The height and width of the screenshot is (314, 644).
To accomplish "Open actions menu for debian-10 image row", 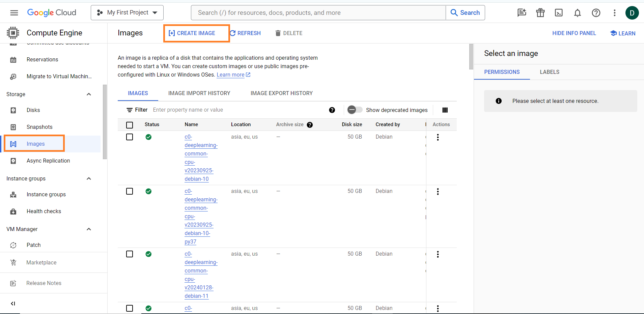I will (x=438, y=137).
